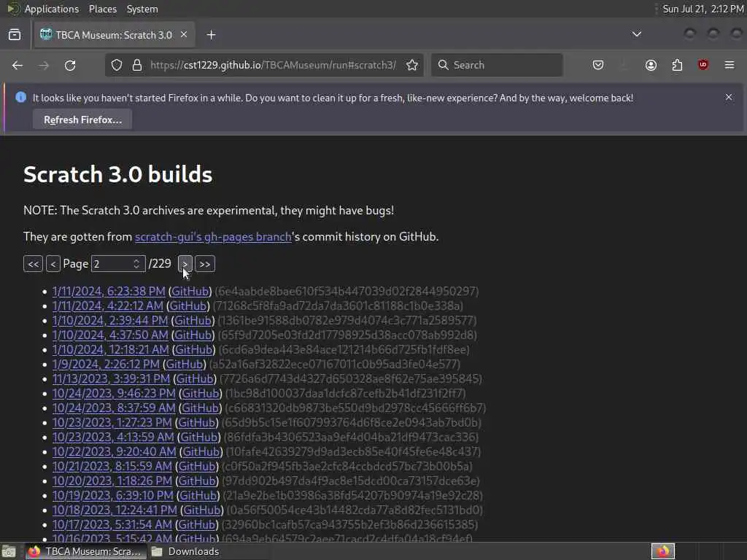Adjust page number spinner arrows

point(136,264)
